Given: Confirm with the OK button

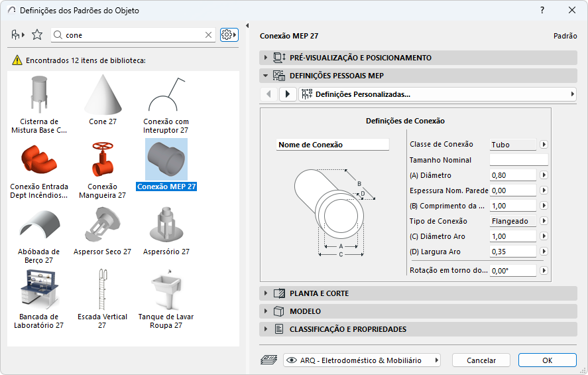Looking at the screenshot, I should pos(547,360).
